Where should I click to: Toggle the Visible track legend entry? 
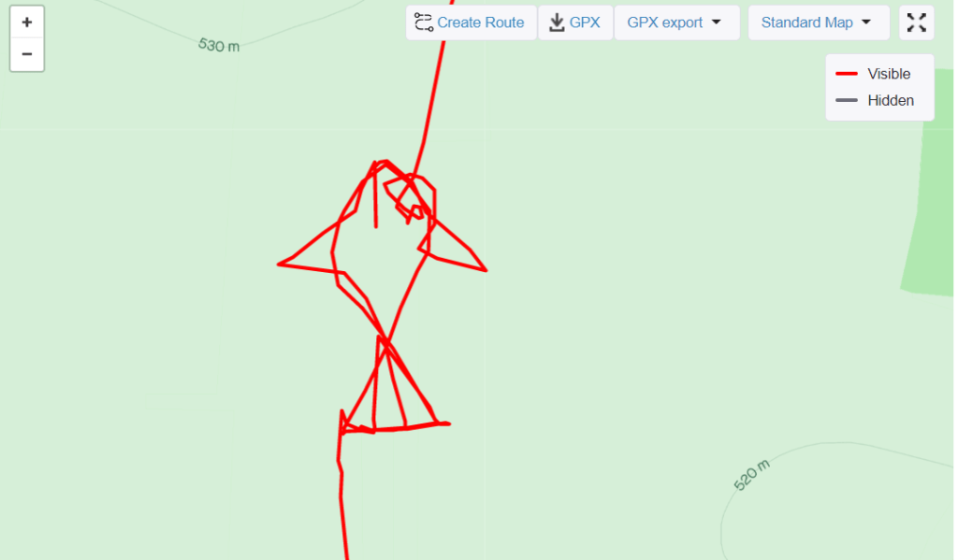873,74
